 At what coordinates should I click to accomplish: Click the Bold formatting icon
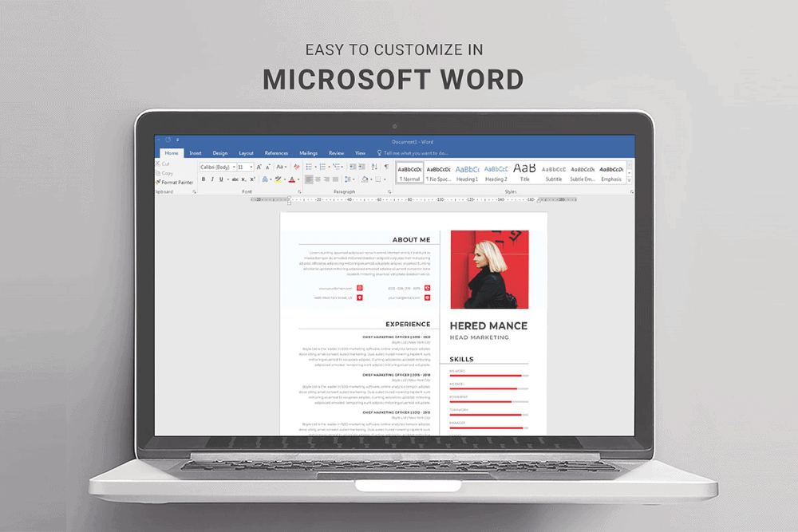pyautogui.click(x=203, y=179)
